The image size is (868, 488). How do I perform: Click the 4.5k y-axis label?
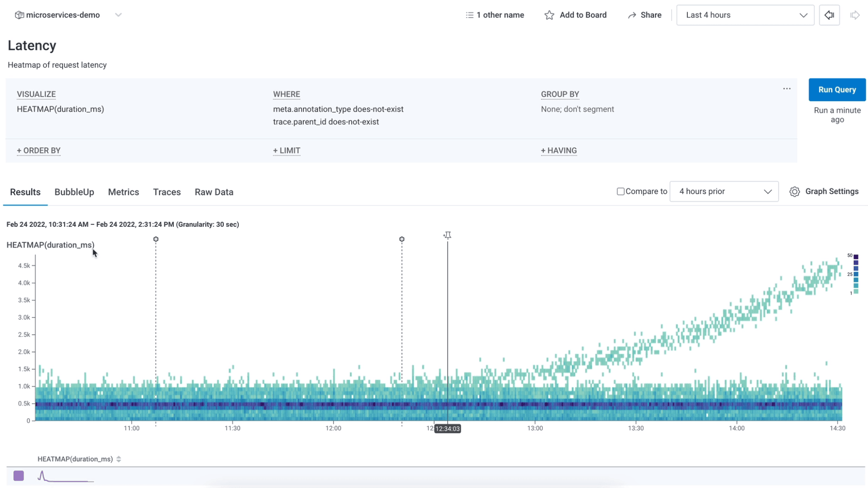(x=24, y=266)
